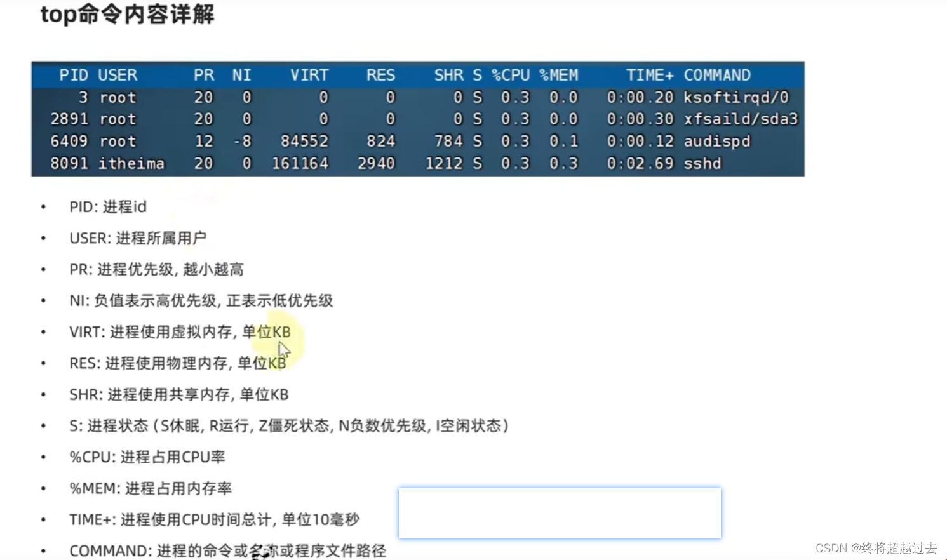Click the %MEM value 0.1 in the audispd row
Image resolution: width=947 pixels, height=560 pixels.
[564, 141]
